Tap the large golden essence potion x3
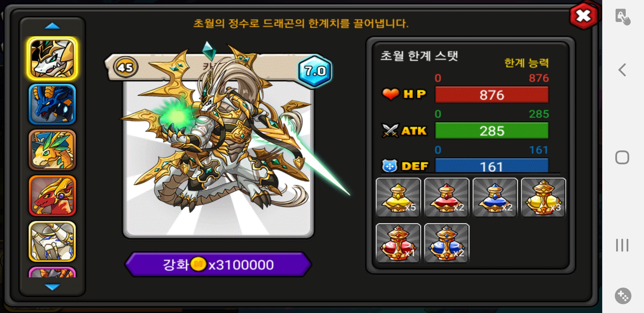The image size is (644, 313). [x=543, y=197]
